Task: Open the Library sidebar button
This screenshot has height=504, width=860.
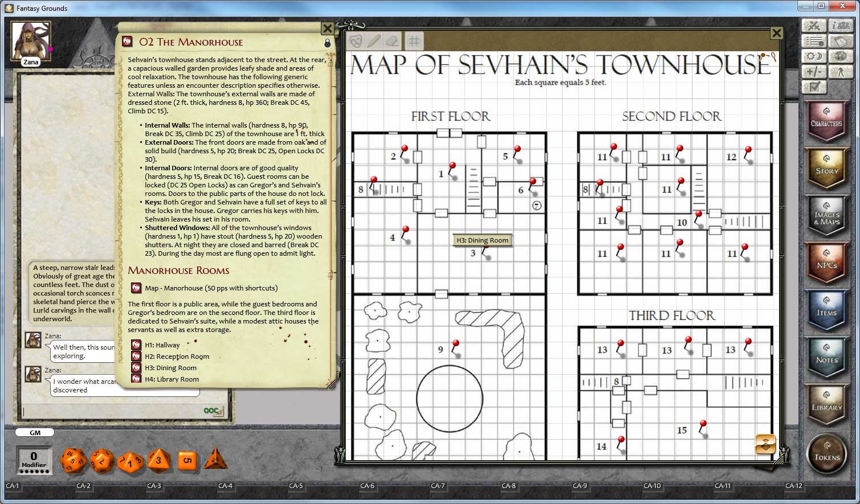Action: (x=826, y=405)
